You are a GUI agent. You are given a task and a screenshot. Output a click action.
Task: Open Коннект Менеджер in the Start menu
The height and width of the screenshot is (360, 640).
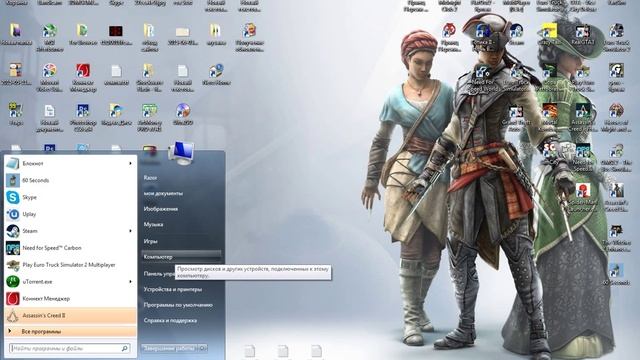[70, 298]
